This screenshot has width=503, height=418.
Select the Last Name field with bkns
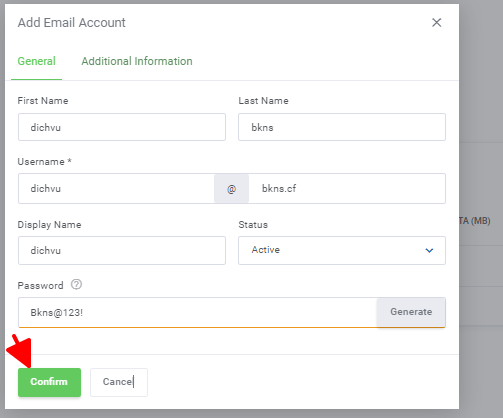tap(342, 127)
